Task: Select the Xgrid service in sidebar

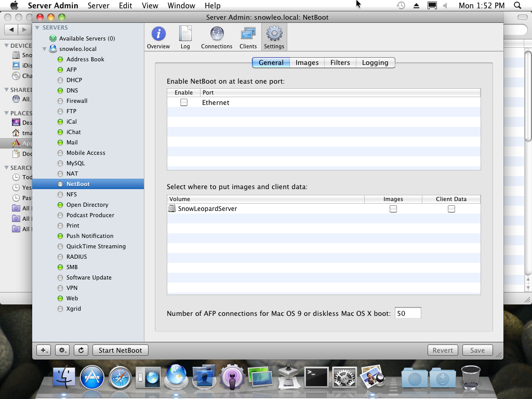Action: point(88,309)
